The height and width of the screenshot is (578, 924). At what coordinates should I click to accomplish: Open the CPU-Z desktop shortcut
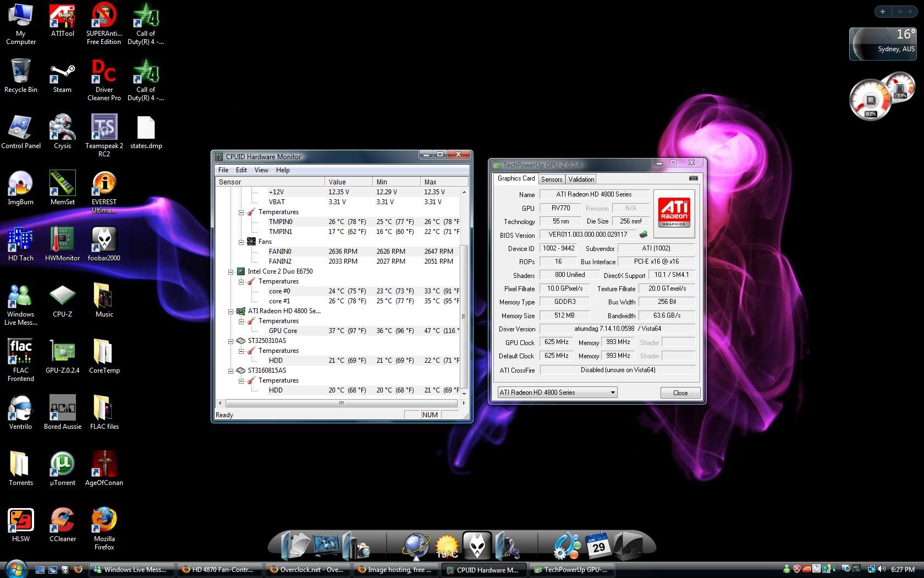coord(62,301)
